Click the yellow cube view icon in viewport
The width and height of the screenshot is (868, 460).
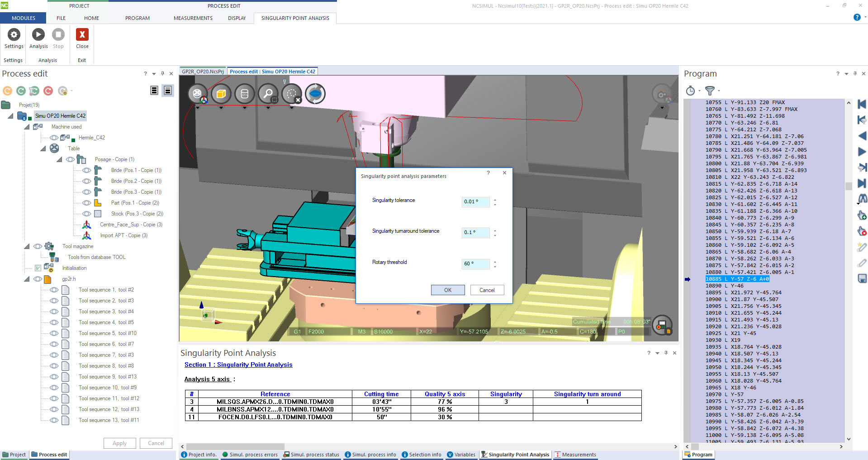[x=221, y=94]
